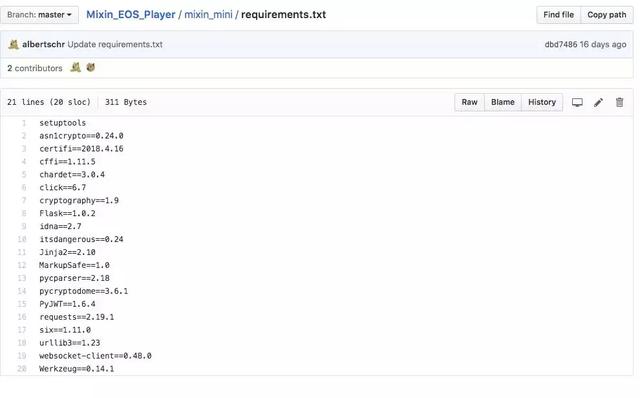The image size is (640, 398).
Task: Click the urllib3==1.23 line
Action: point(69,343)
